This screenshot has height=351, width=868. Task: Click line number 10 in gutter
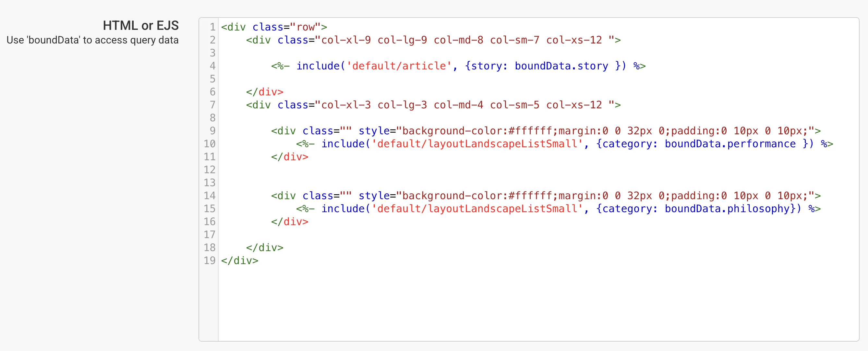pyautogui.click(x=210, y=144)
